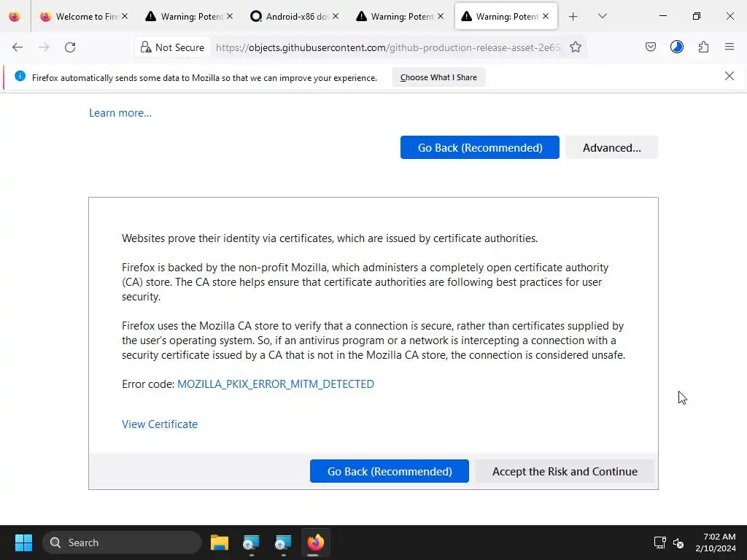
Task: Open the MOZILLA_PKIX_ERROR_MITM_DETECTED error code link
Action: point(275,384)
